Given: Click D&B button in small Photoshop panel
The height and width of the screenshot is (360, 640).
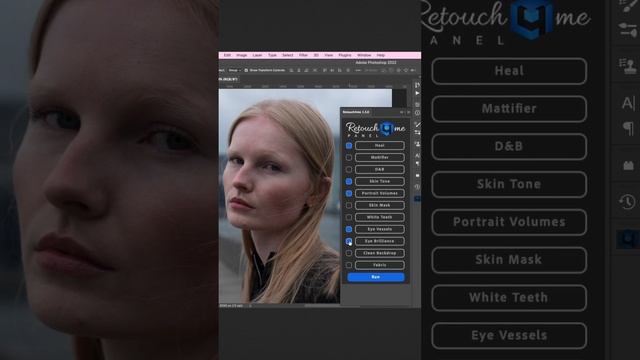Looking at the screenshot, I should 380,169.
